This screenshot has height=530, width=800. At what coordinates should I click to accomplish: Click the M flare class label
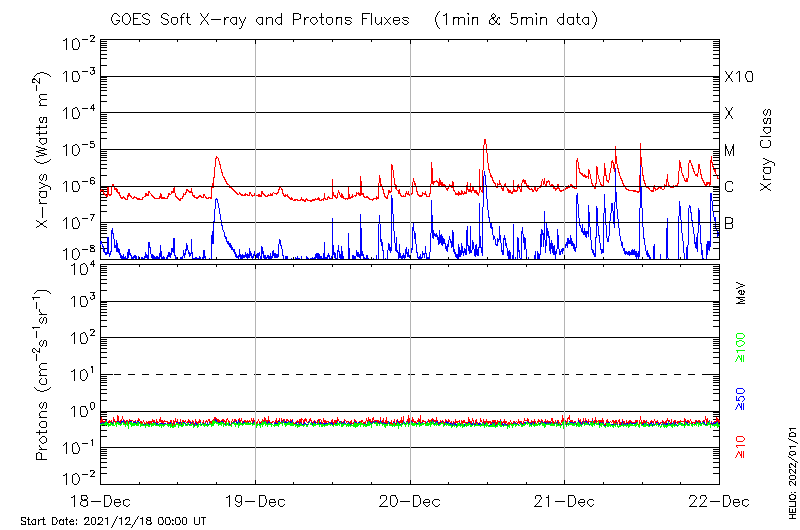tap(729, 150)
